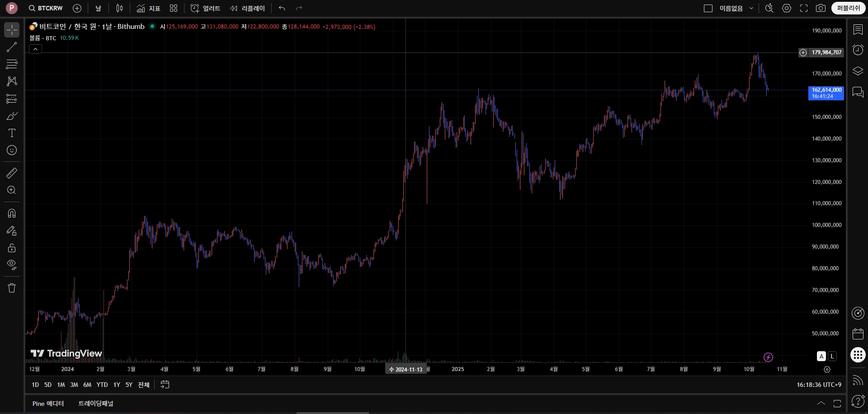Select the crosshair cursor tool
The image size is (868, 414).
tap(12, 30)
